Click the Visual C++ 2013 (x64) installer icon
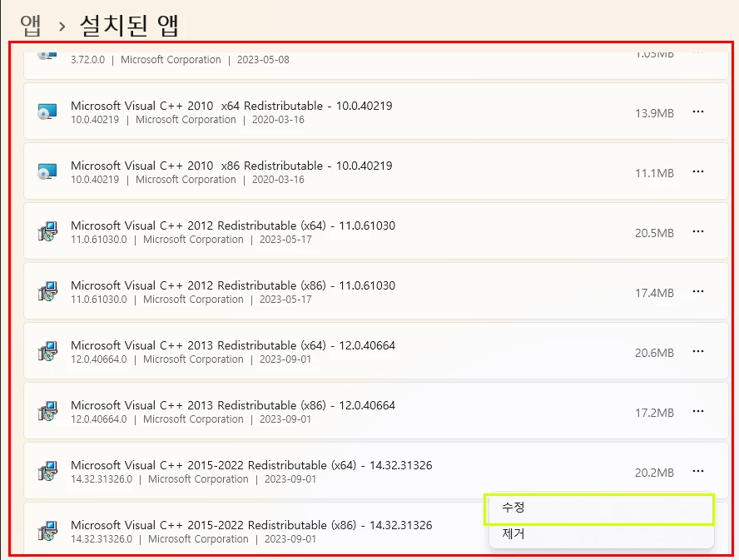The width and height of the screenshot is (739, 560). coord(47,352)
